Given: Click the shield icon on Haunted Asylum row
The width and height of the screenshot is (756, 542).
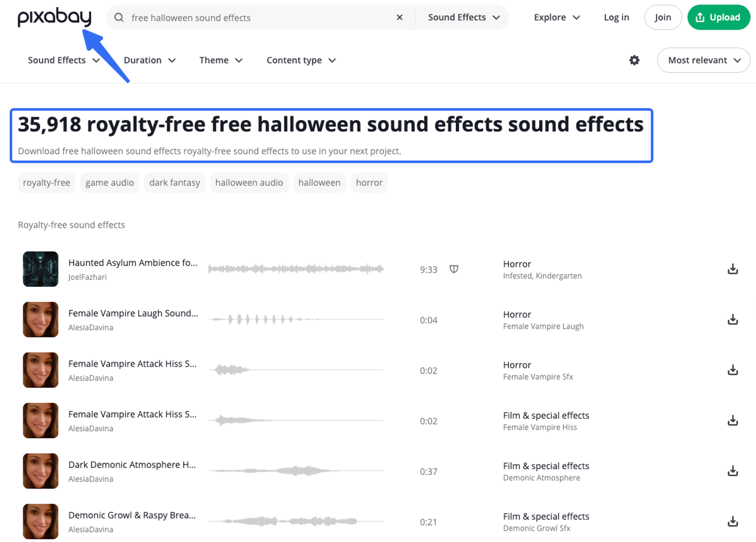Looking at the screenshot, I should tap(454, 269).
